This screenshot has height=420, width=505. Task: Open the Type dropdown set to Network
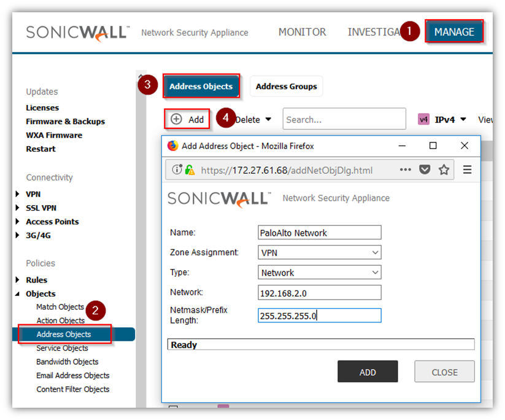319,273
